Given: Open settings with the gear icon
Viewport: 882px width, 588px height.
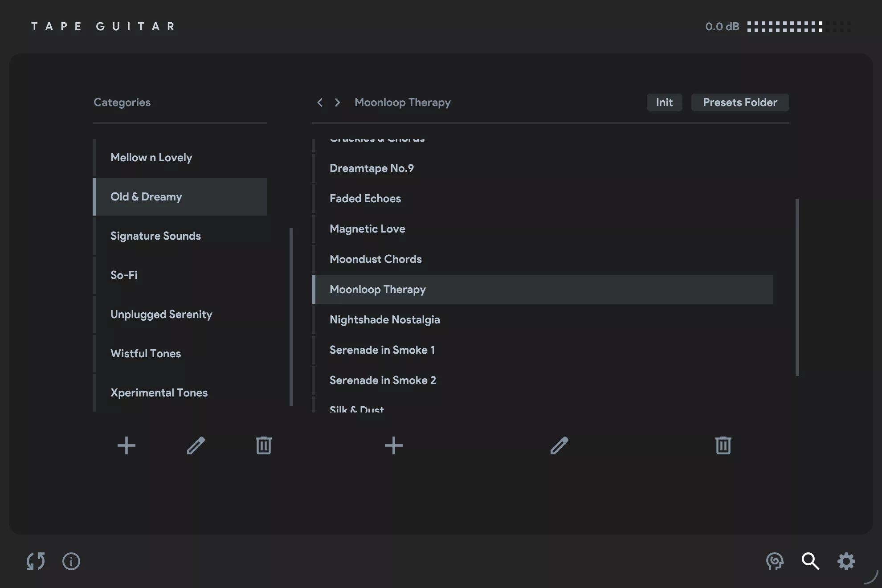Looking at the screenshot, I should tap(846, 562).
